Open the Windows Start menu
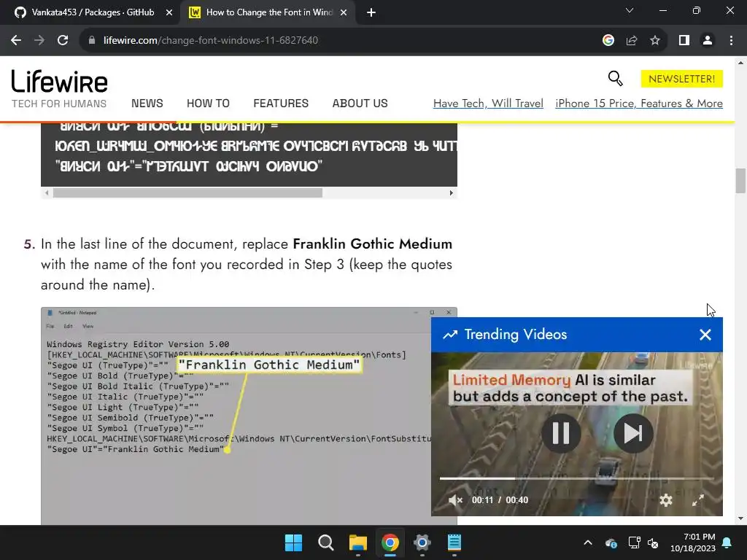747x560 pixels. click(x=293, y=542)
